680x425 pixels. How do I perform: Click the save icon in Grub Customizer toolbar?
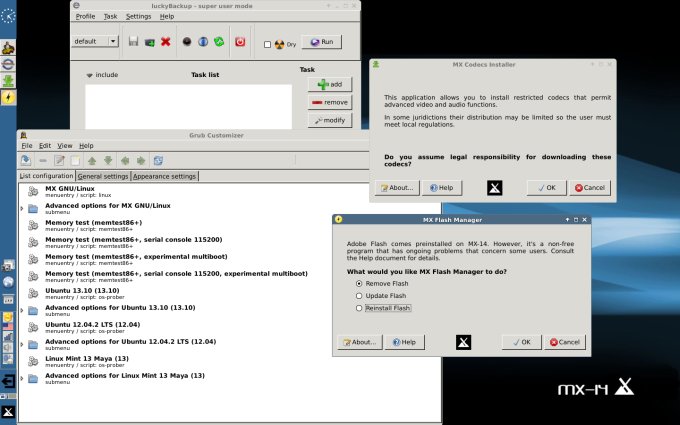26,160
